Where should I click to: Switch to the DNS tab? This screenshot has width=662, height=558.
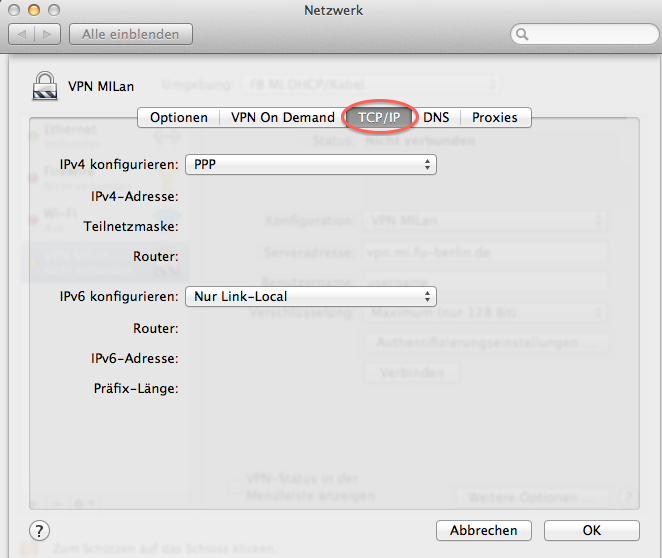click(436, 117)
